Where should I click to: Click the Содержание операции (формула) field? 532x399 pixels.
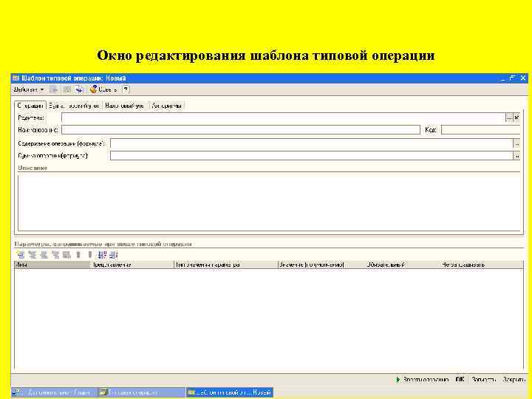pyautogui.click(x=312, y=143)
